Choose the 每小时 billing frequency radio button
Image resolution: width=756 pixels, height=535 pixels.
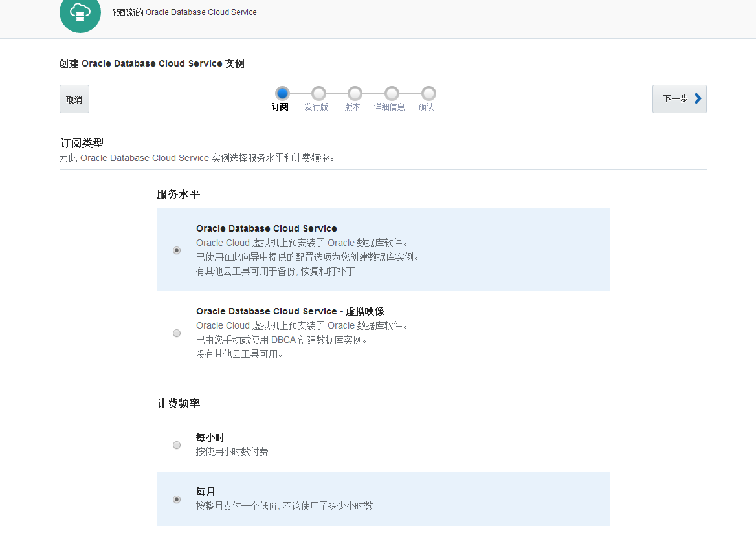click(x=177, y=445)
